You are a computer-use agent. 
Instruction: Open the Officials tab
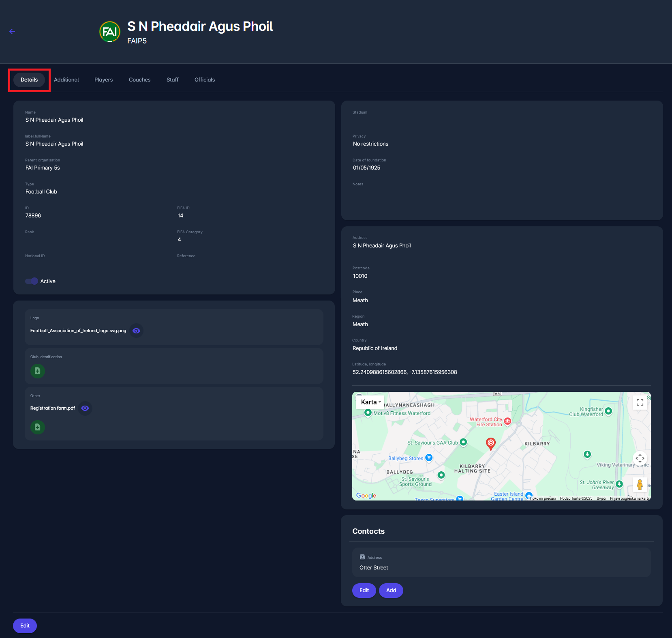coord(205,80)
